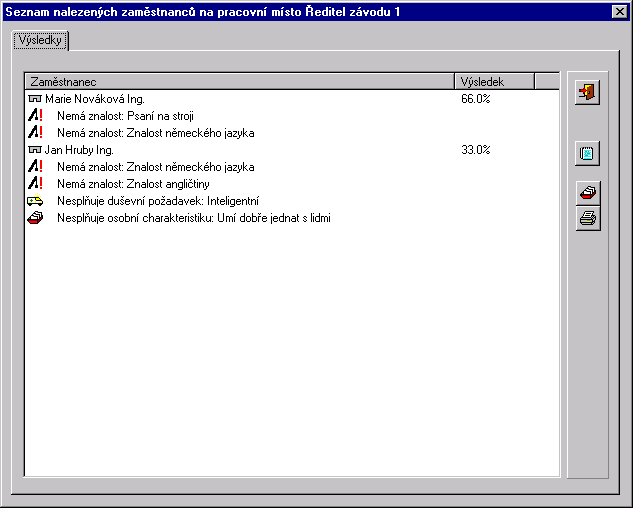Image resolution: width=633 pixels, height=508 pixels.
Task: Click the ambulance icon beside Inteligentní requirement
Action: [35, 200]
